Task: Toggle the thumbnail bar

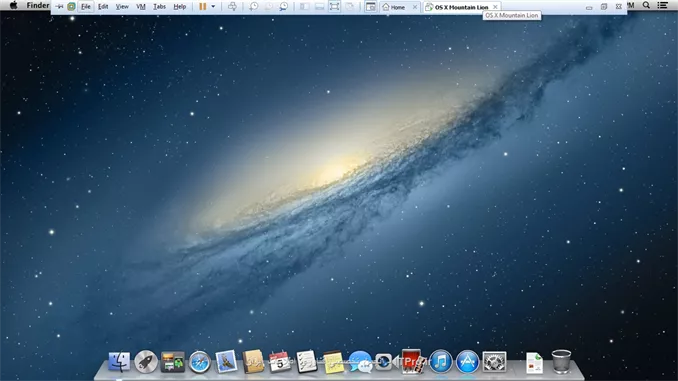Action: click(x=320, y=6)
